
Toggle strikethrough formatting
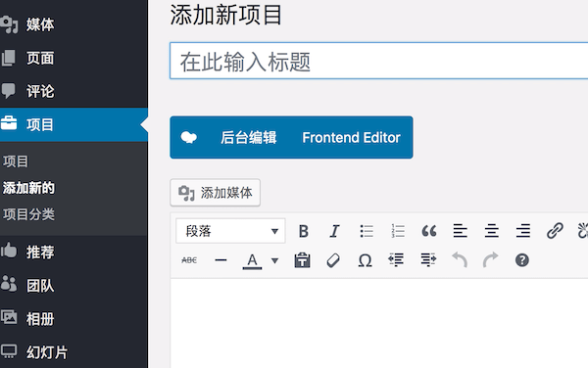189,260
